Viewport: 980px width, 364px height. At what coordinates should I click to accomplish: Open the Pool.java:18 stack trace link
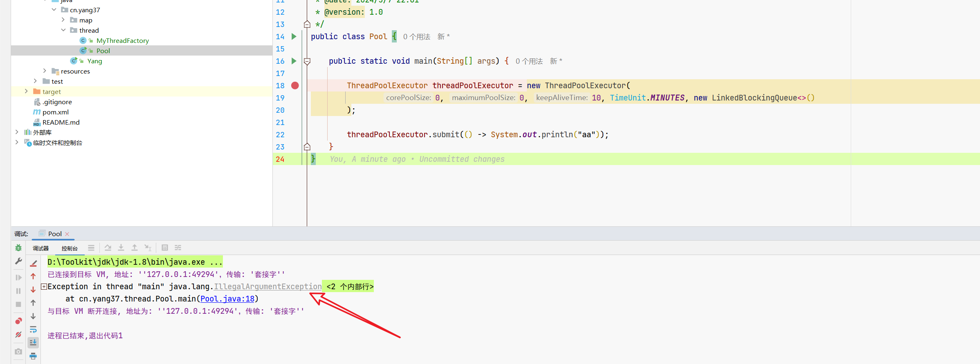(227, 299)
